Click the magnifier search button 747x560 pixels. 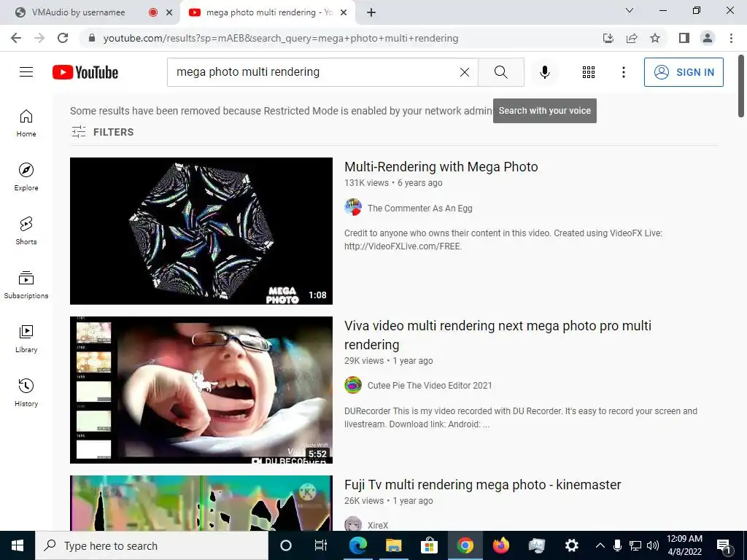[x=500, y=72]
